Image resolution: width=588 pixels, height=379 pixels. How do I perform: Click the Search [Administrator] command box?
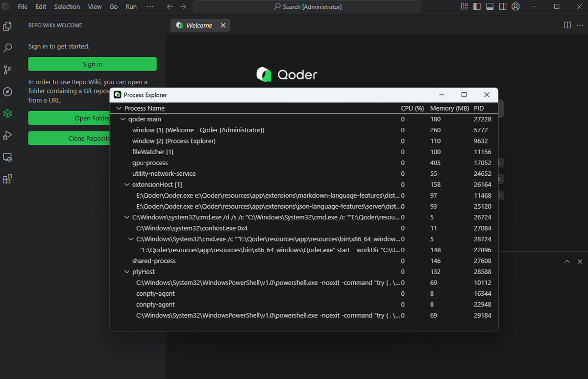307,7
